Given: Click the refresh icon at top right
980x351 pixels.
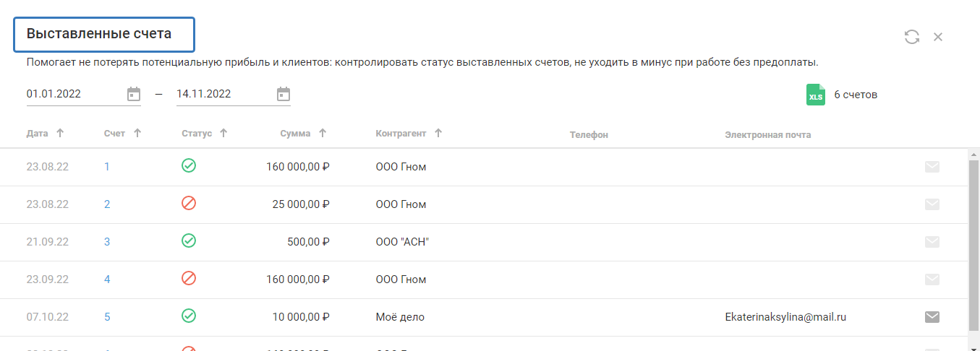Looking at the screenshot, I should tap(912, 37).
